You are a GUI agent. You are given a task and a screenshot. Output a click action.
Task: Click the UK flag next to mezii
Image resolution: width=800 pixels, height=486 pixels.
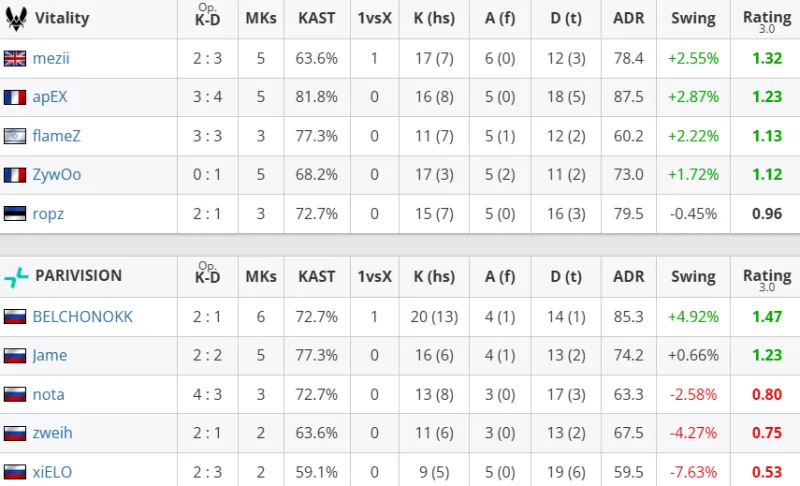(x=15, y=58)
